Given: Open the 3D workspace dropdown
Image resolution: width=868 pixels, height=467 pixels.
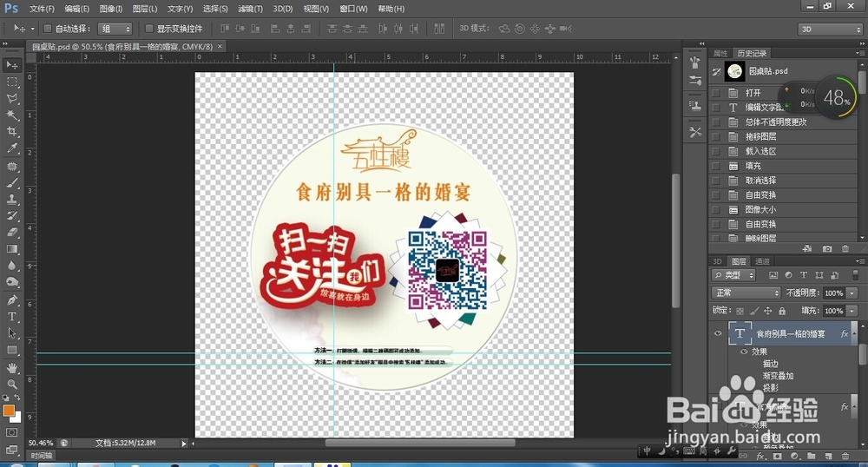Looking at the screenshot, I should [831, 29].
